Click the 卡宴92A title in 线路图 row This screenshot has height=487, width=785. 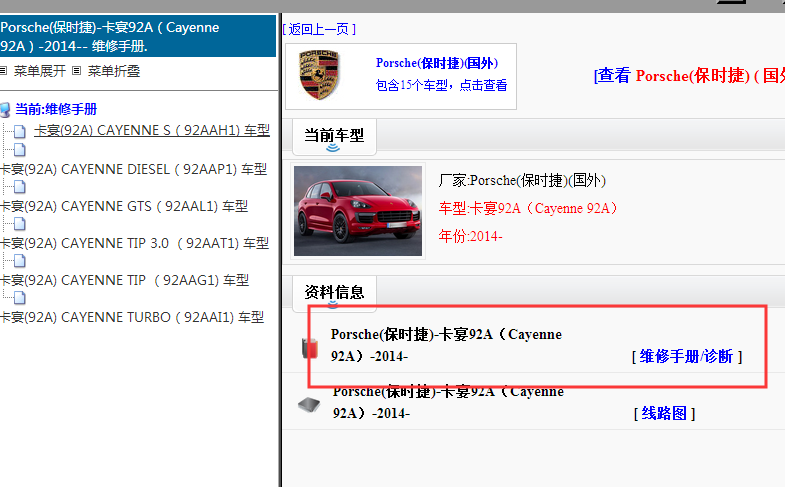pyautogui.click(x=448, y=402)
